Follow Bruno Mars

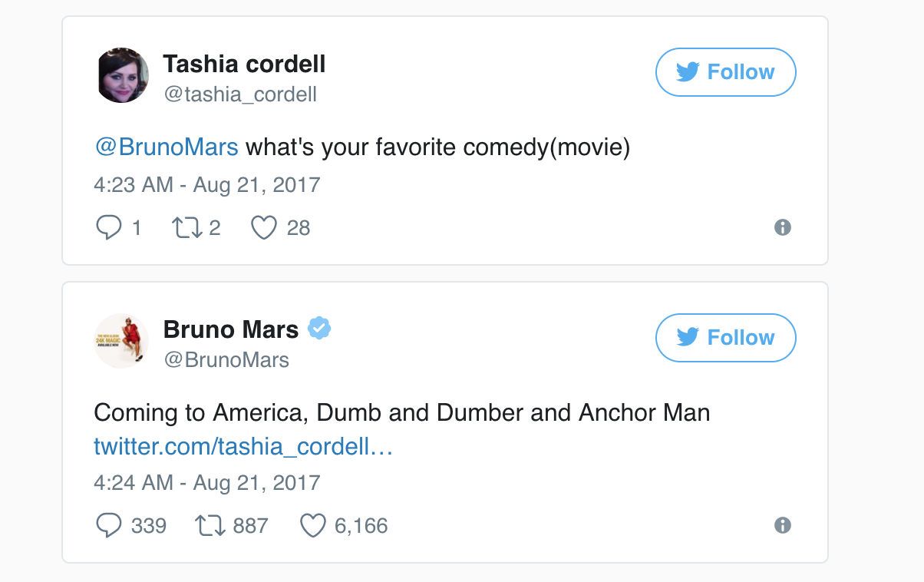(725, 338)
